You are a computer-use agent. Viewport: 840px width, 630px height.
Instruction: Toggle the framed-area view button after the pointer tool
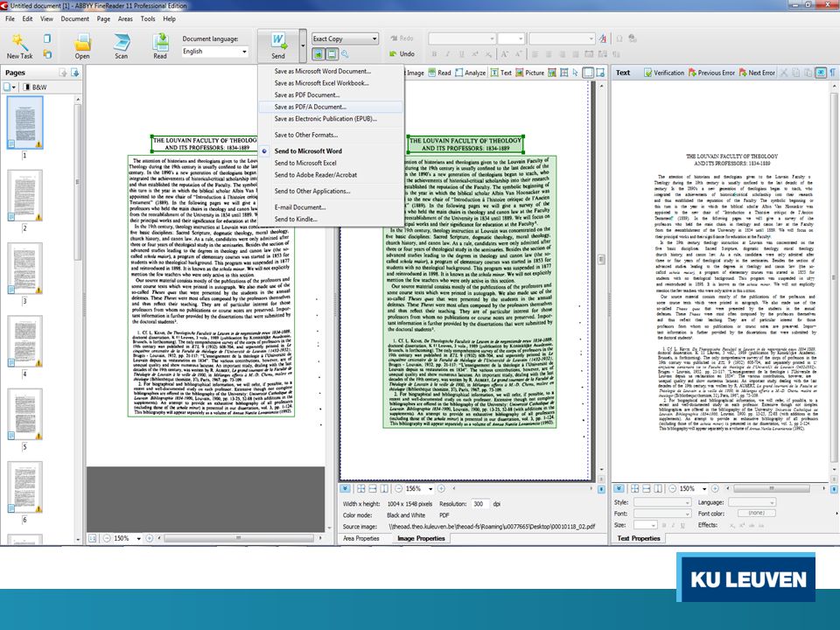coord(588,73)
